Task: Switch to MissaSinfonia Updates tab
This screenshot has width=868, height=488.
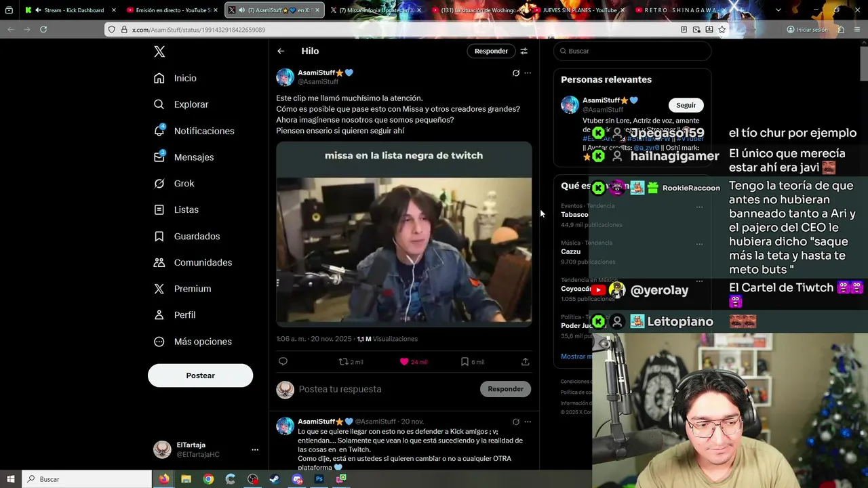Action: (x=376, y=10)
